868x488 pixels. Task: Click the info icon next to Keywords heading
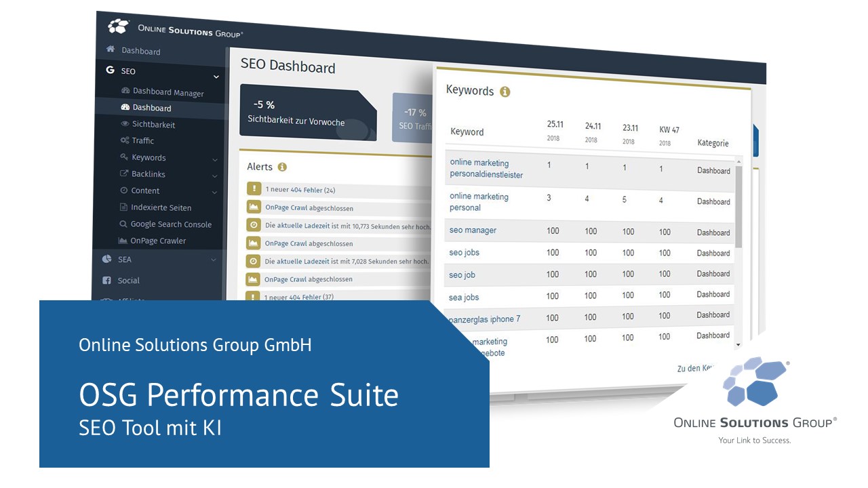tap(505, 91)
